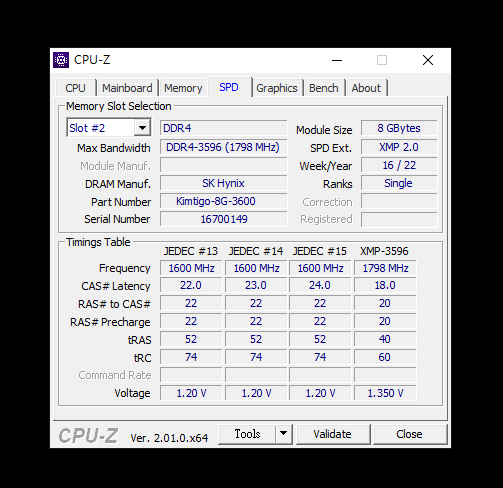The height and width of the screenshot is (488, 503).
Task: Select the XMP tRAS value 40
Action: pos(385,339)
